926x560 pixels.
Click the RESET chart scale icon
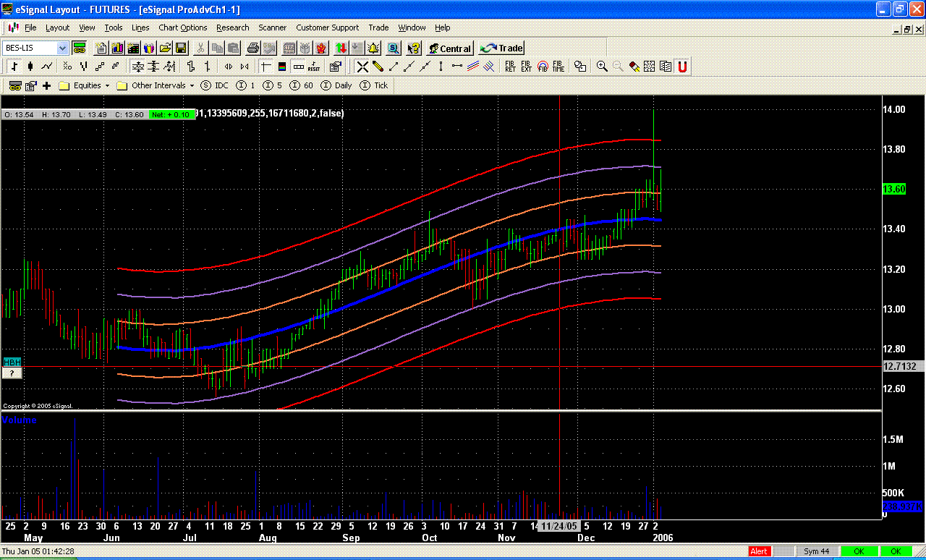[314, 67]
